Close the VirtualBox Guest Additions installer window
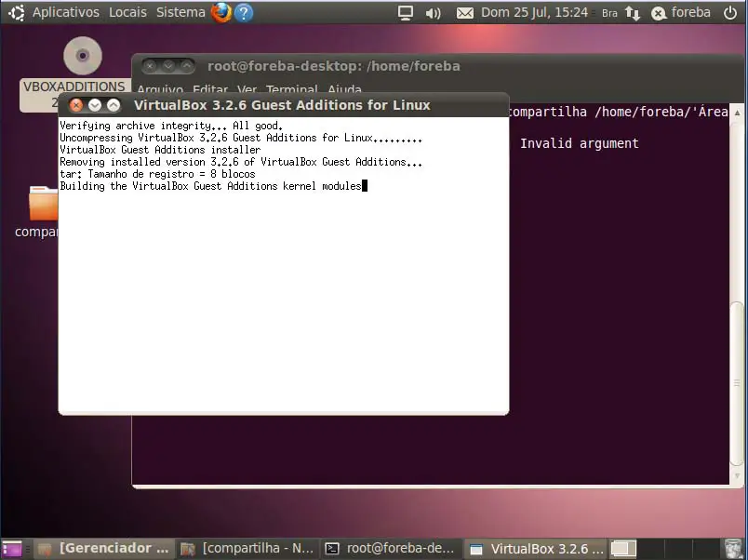Screen dimensions: 748x560 (76, 105)
